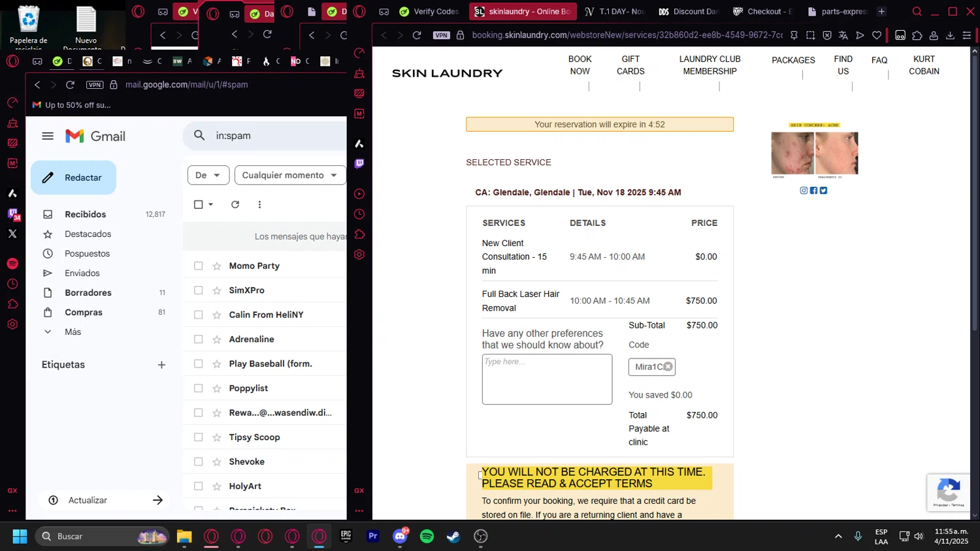Image resolution: width=980 pixels, height=551 pixels.
Task: Open the PACKAGES menu item
Action: pos(793,60)
